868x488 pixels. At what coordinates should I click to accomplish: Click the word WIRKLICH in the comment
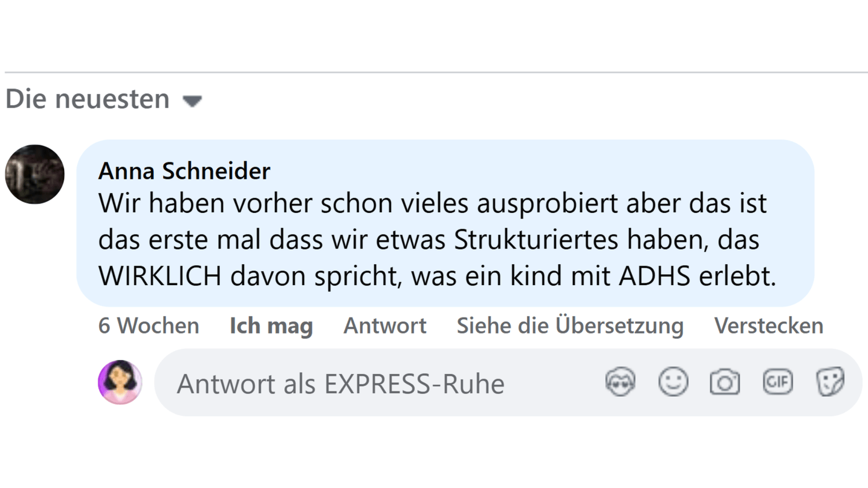click(160, 276)
